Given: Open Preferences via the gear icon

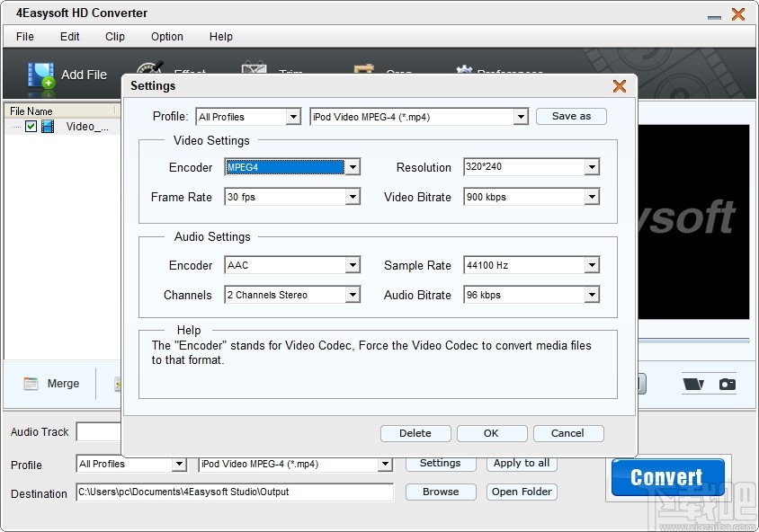Looking at the screenshot, I should 464,68.
